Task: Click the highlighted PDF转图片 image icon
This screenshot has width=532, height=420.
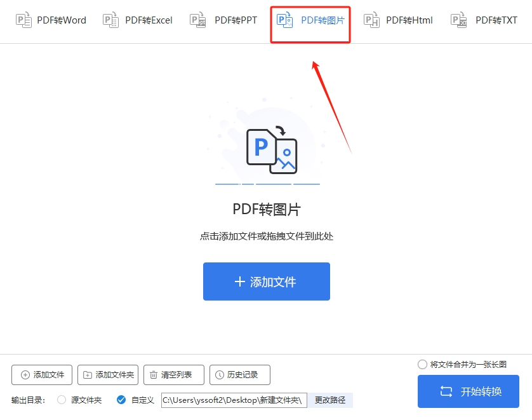Action: [285, 20]
